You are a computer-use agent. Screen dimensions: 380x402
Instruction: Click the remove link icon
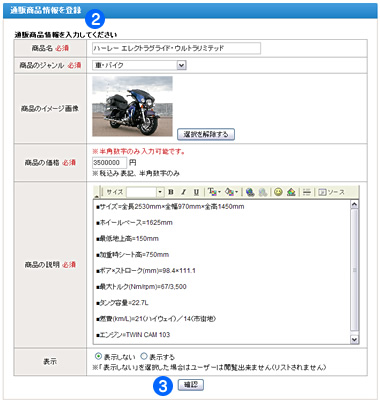coord(263,192)
